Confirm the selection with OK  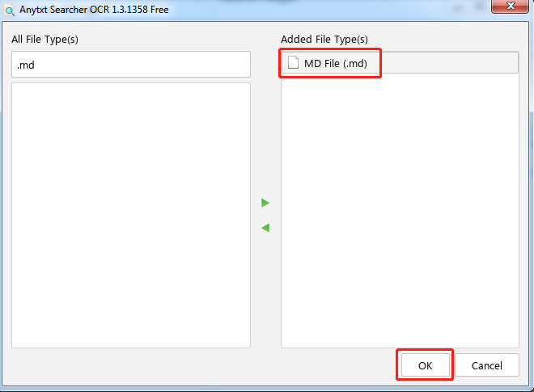(x=425, y=365)
